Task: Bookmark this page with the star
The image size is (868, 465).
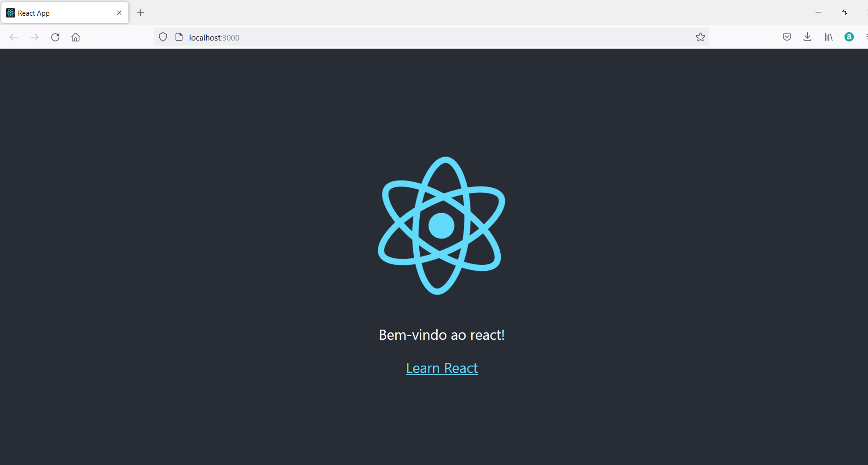Action: (700, 37)
